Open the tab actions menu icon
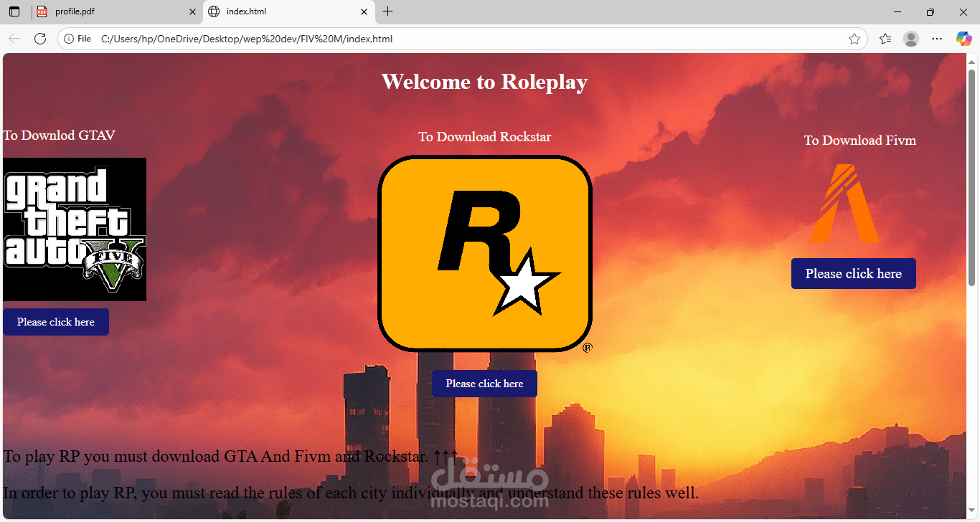 [x=14, y=11]
